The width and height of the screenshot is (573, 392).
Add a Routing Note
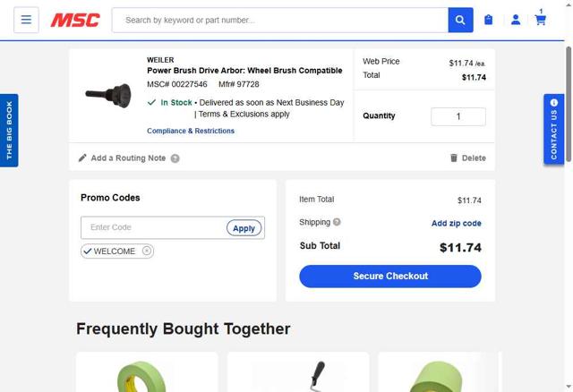click(x=128, y=158)
